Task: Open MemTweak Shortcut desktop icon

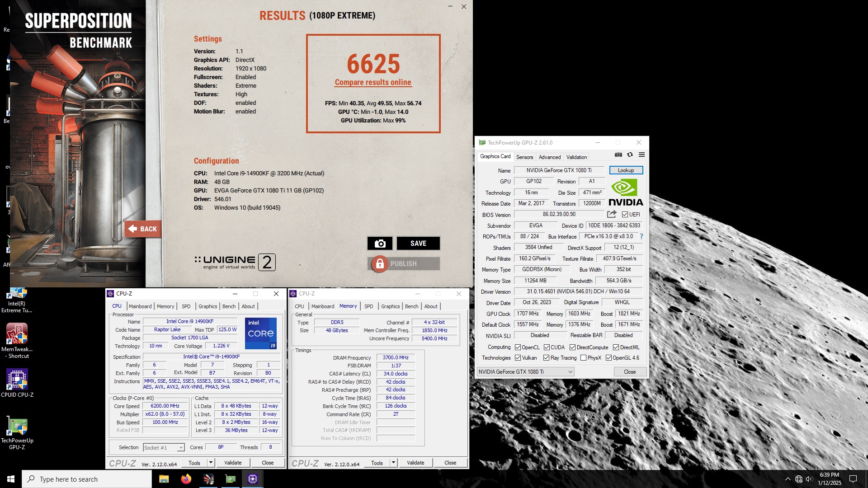Action: 17,341
